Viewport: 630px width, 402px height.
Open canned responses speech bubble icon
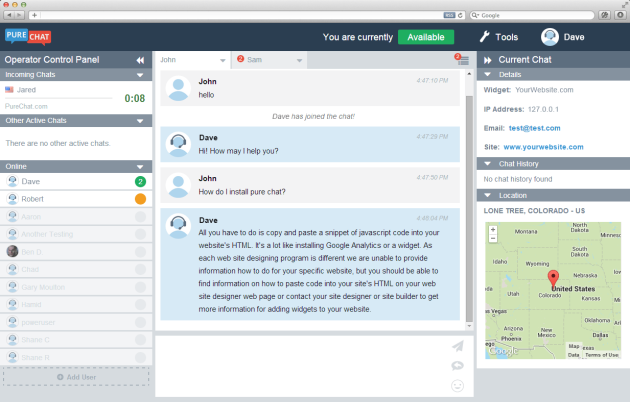pyautogui.click(x=458, y=366)
